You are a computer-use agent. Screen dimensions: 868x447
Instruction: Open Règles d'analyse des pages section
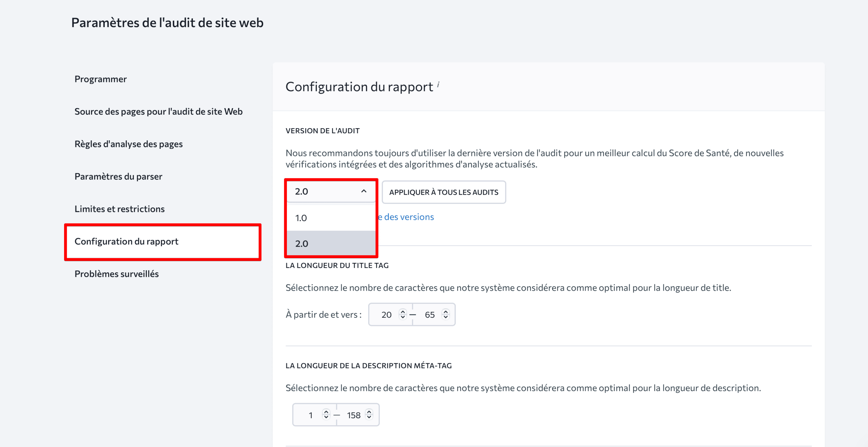pyautogui.click(x=129, y=144)
